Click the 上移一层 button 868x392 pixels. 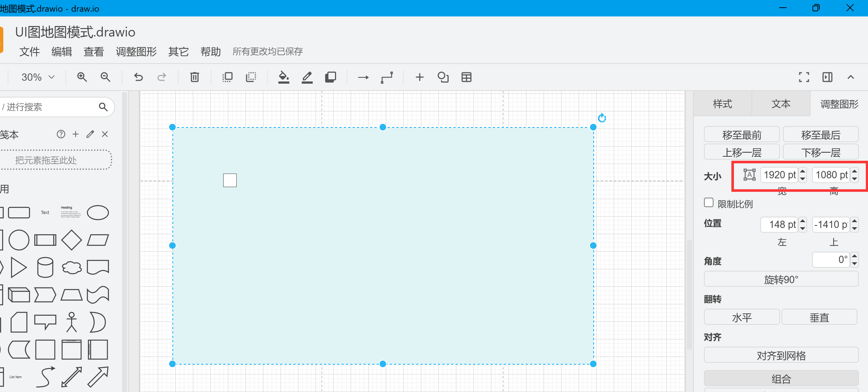[x=742, y=152]
